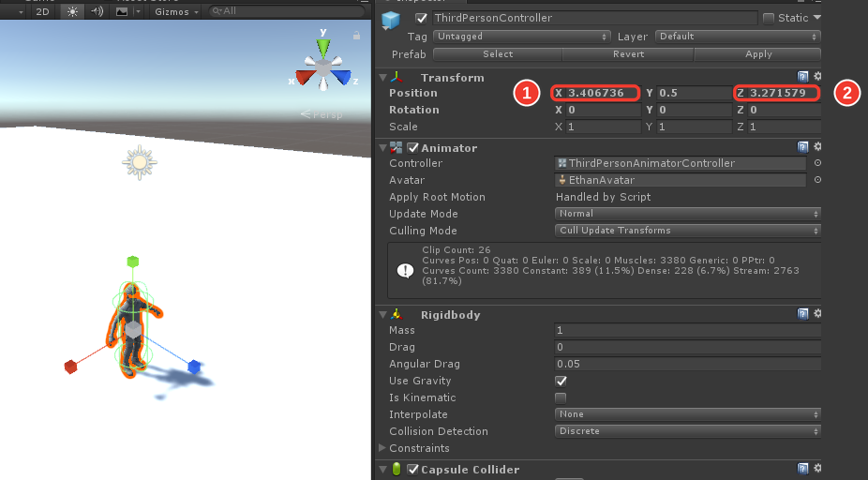Screen dimensions: 868x480
Task: Click the blue Z axis cone of orientation gizmo
Action: (341, 77)
